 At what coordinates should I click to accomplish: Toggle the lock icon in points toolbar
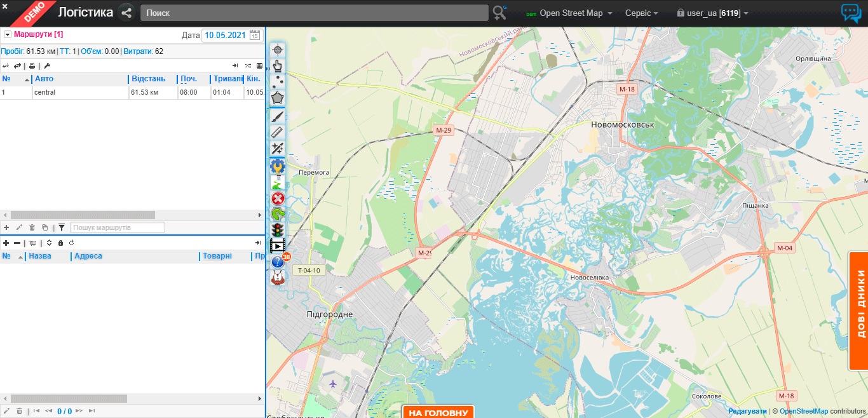point(60,243)
